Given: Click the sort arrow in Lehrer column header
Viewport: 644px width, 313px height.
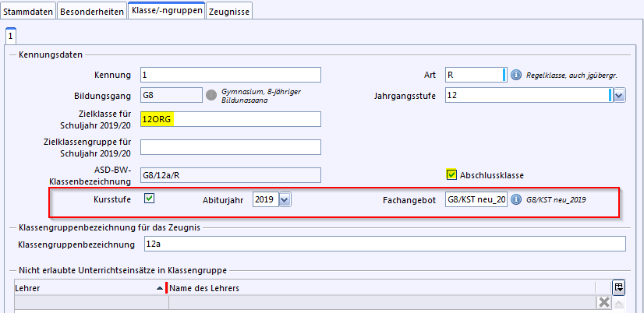Looking at the screenshot, I should (x=161, y=289).
